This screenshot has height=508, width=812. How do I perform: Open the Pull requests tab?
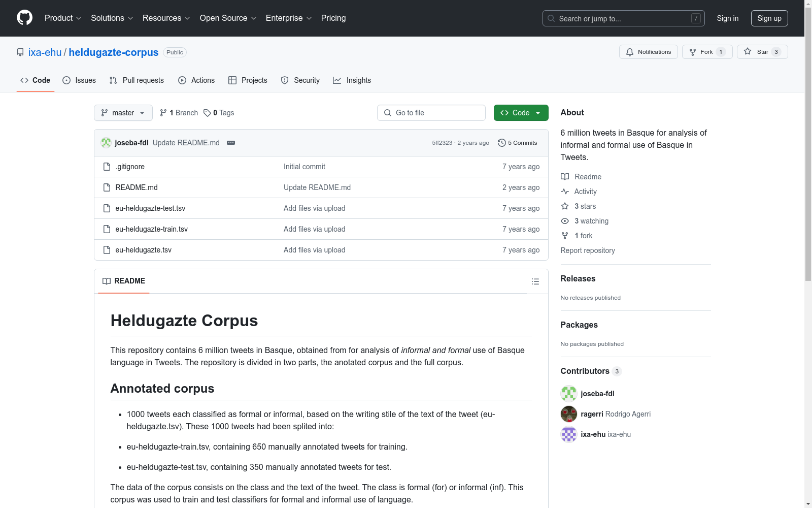point(137,80)
